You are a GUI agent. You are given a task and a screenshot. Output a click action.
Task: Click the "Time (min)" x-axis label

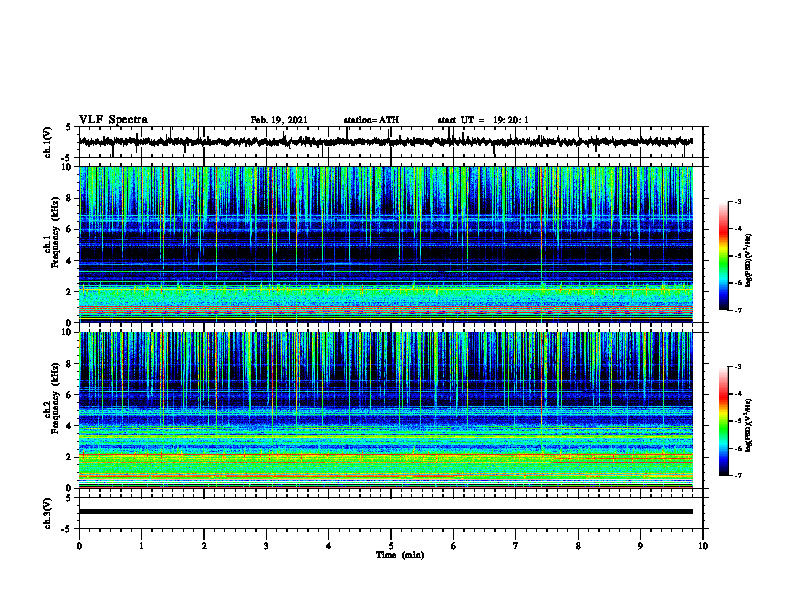tap(400, 555)
